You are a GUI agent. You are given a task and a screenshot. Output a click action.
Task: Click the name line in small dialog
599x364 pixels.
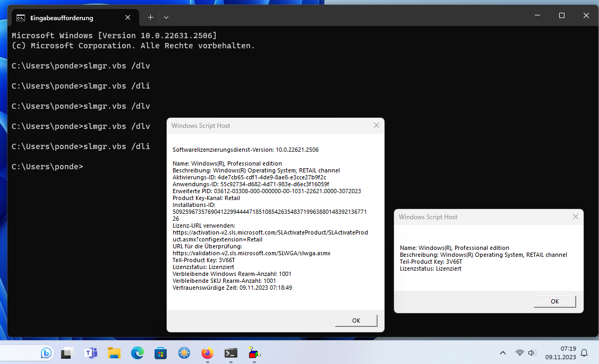[454, 248]
